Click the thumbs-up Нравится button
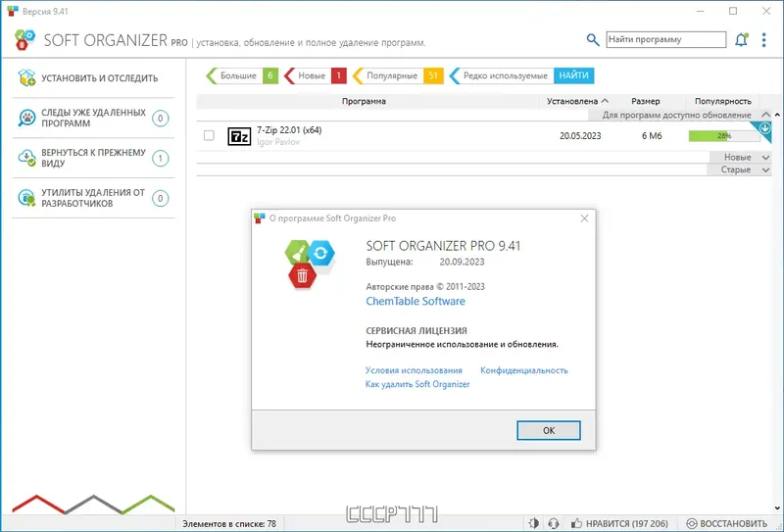This screenshot has width=784, height=532. point(619,523)
